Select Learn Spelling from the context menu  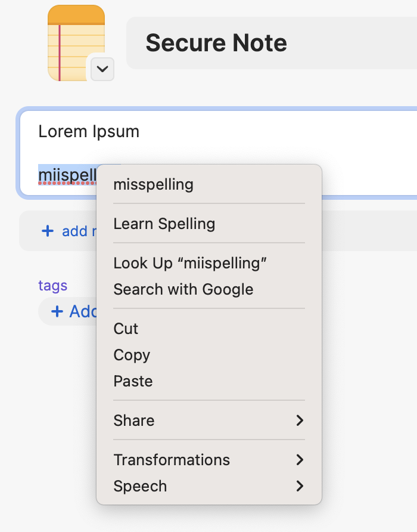pos(164,224)
